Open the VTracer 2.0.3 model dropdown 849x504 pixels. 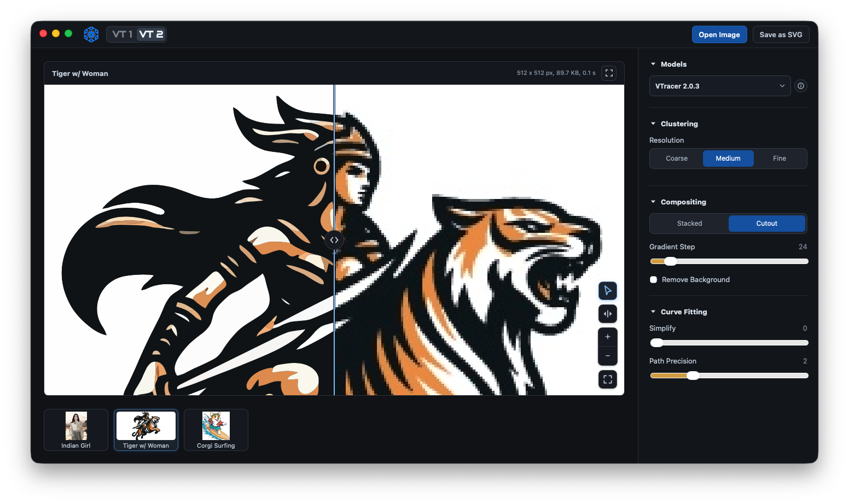[720, 86]
